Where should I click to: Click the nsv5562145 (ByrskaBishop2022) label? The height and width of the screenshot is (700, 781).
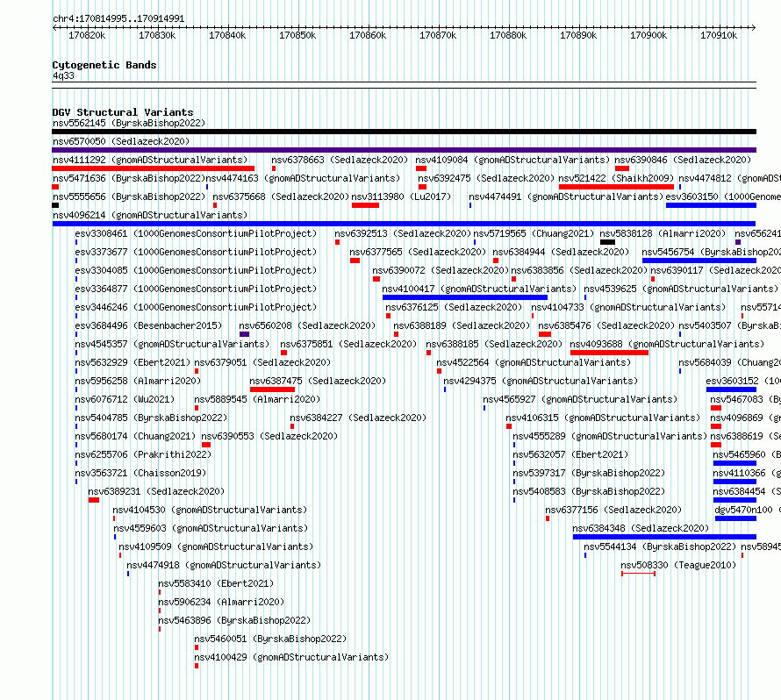click(x=129, y=123)
